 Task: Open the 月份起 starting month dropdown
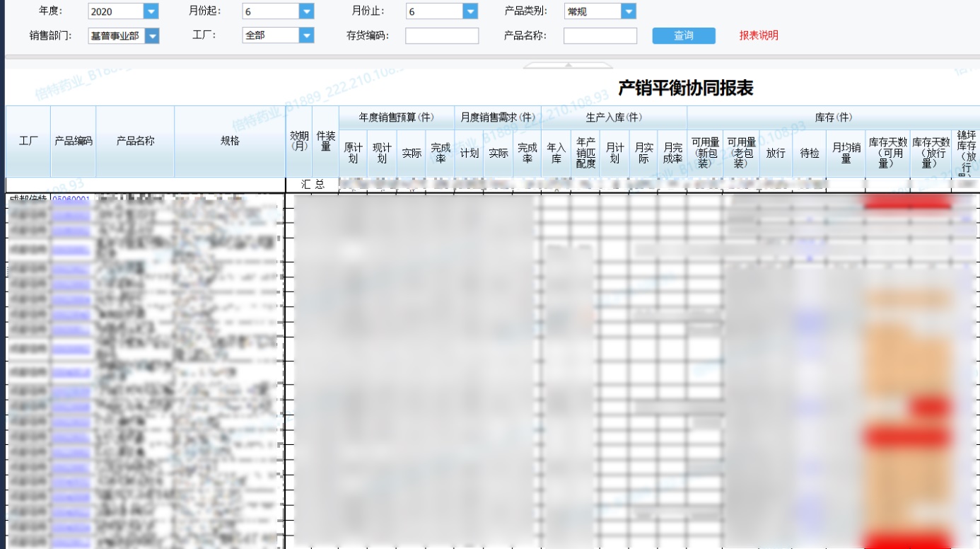click(304, 11)
